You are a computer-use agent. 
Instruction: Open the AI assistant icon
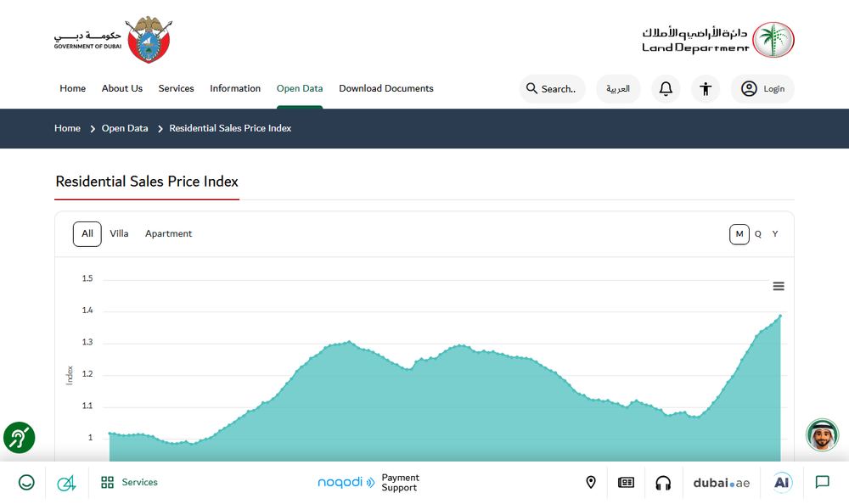point(782,482)
